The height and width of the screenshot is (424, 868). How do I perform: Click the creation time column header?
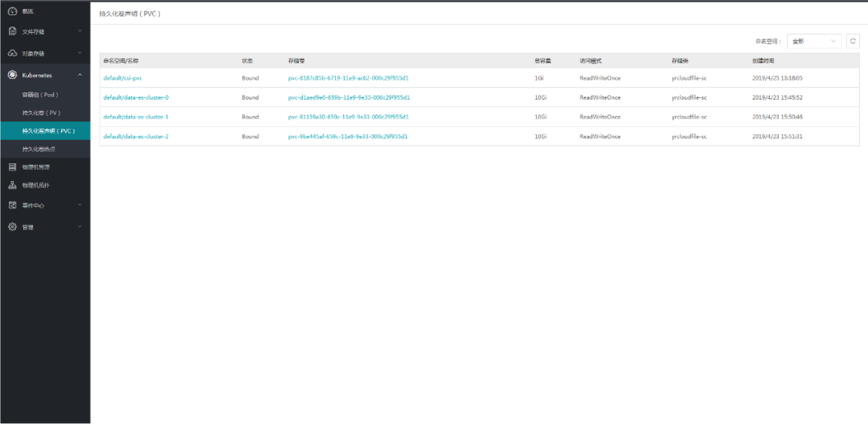click(764, 60)
